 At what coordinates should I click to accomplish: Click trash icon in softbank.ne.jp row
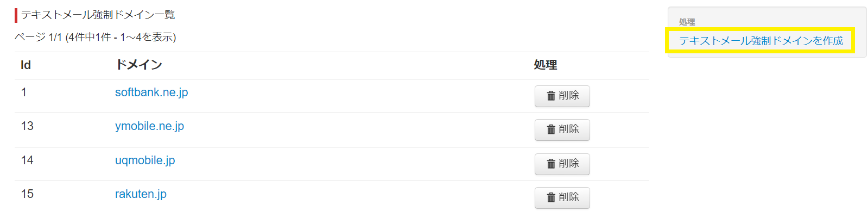pyautogui.click(x=551, y=96)
